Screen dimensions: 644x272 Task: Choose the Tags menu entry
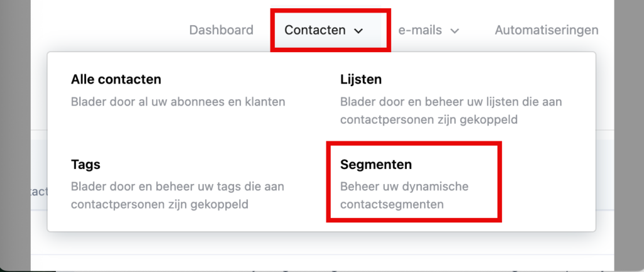[86, 165]
